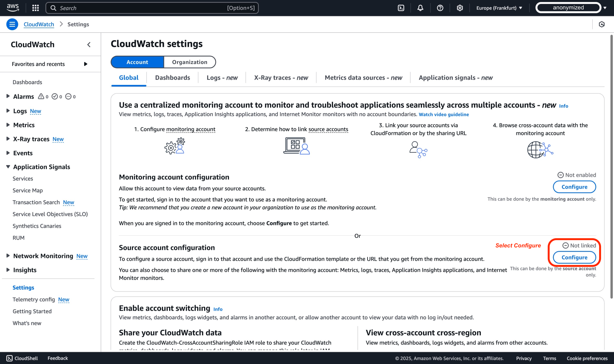Focus the AWS search input field
The image size is (614, 364).
click(x=152, y=8)
